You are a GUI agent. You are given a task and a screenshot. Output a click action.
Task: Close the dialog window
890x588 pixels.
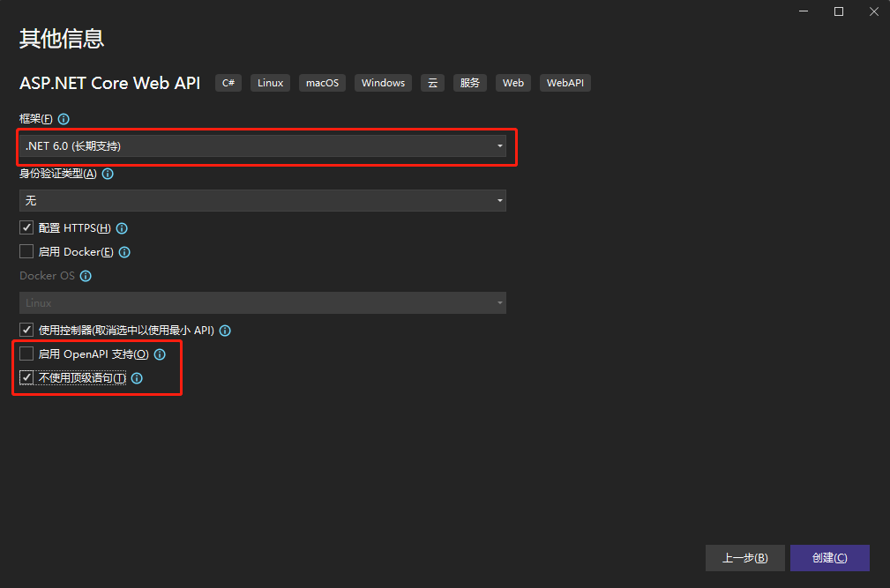tap(874, 11)
